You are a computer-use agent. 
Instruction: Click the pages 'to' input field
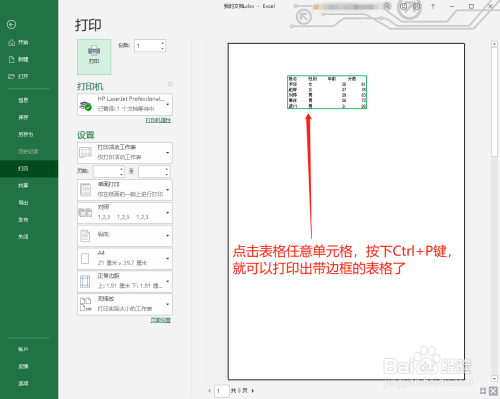[151, 171]
